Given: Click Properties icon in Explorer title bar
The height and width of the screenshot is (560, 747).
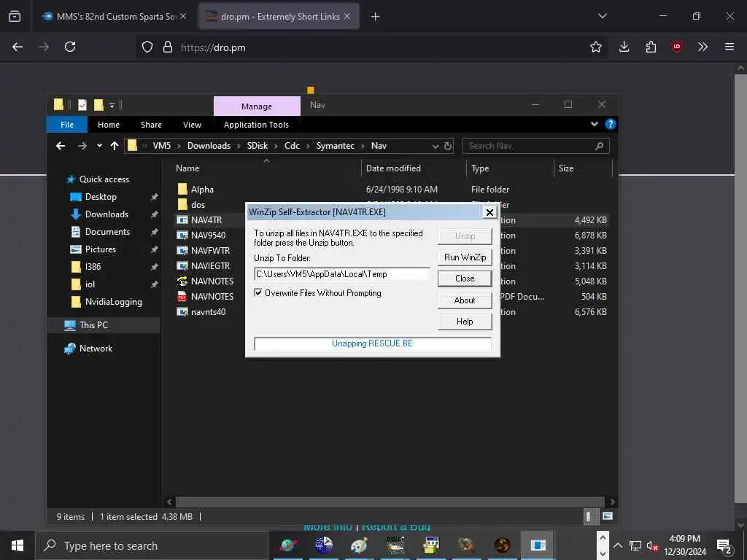Looking at the screenshot, I should tap(82, 105).
